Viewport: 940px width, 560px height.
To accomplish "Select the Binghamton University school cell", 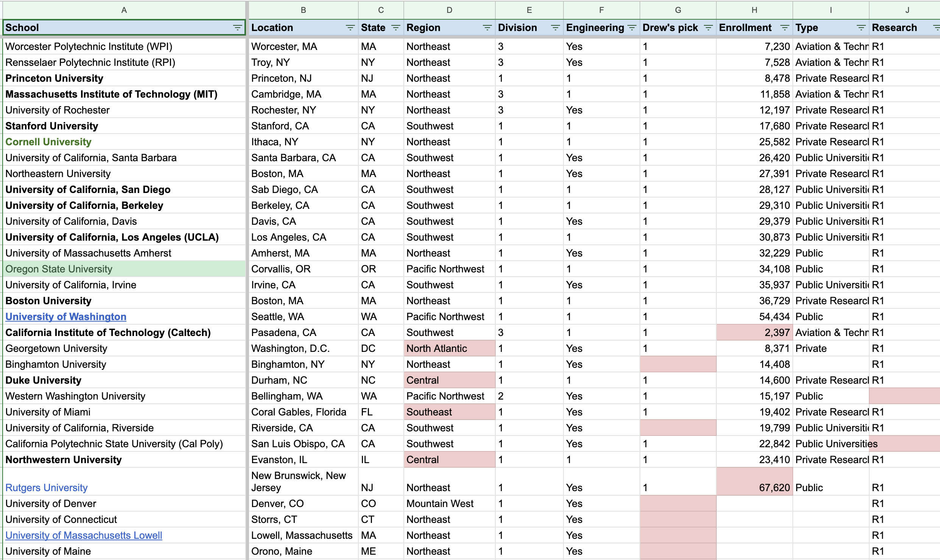I will point(124,364).
